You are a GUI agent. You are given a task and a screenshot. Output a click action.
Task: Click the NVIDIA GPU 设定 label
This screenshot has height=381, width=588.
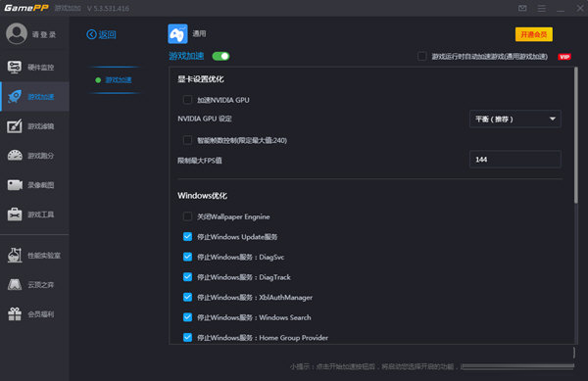click(205, 119)
